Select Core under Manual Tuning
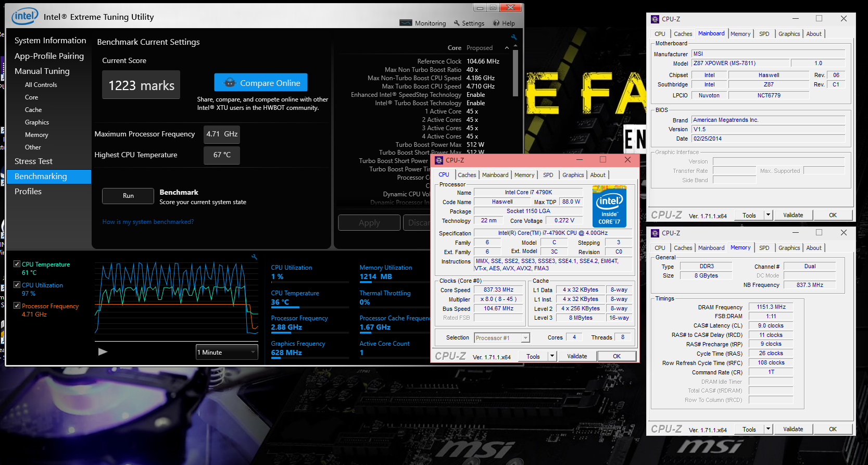Screen dimensions: 868x465 pos(31,97)
